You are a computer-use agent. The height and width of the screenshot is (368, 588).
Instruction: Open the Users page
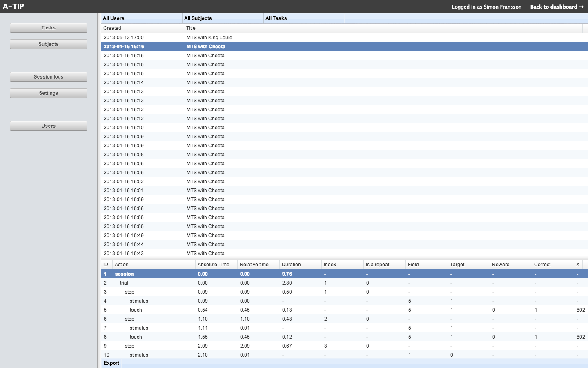48,126
